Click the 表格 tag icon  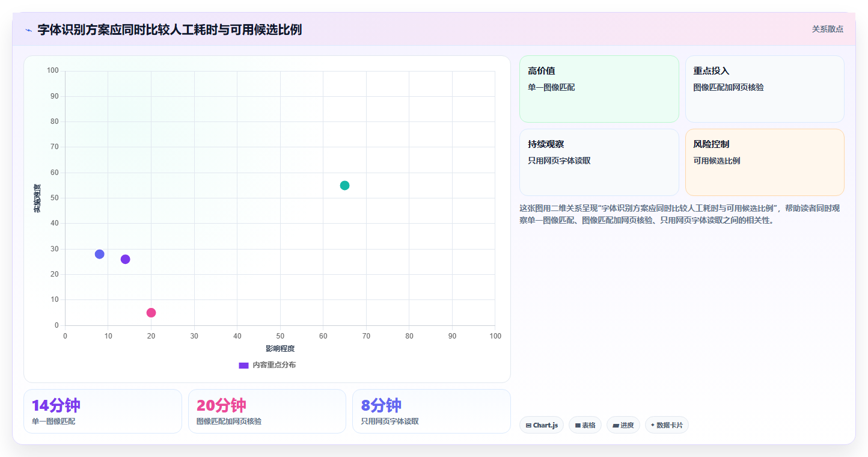click(x=578, y=425)
